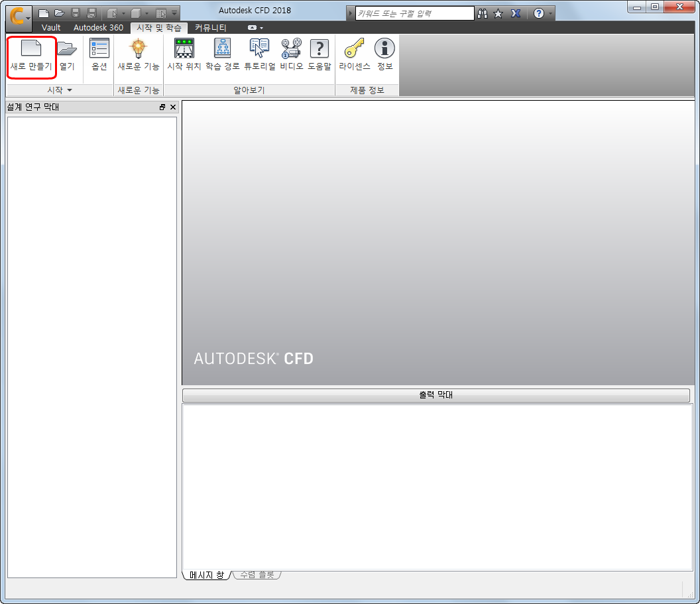Select the 시작 및 학습 ribbon tab
The image size is (700, 604).
[x=159, y=28]
